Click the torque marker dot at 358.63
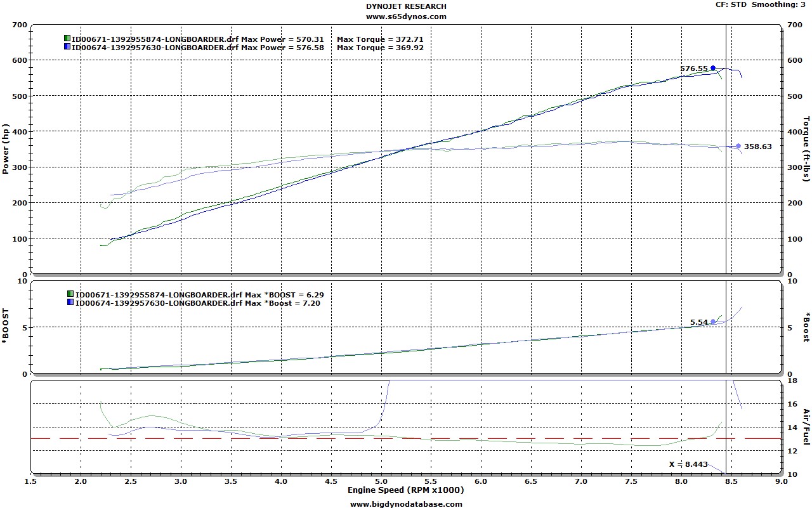The image size is (812, 508). (x=738, y=147)
